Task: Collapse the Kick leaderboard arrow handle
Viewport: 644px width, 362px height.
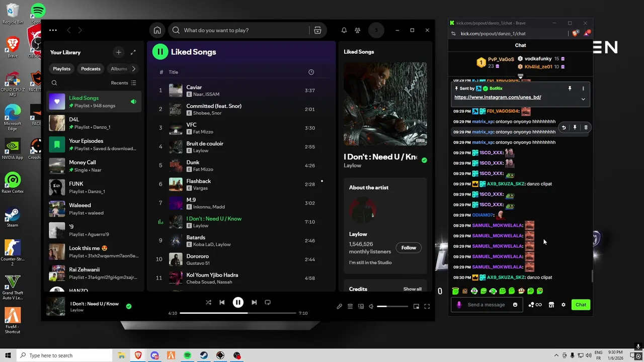Action: click(520, 76)
